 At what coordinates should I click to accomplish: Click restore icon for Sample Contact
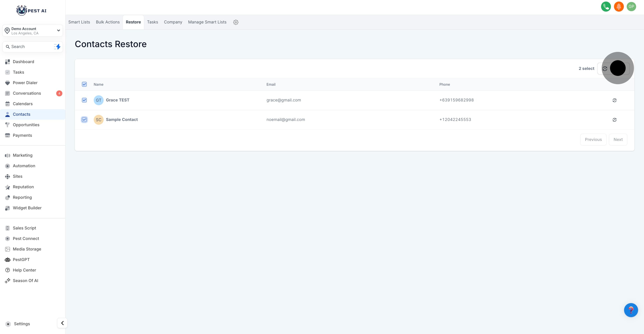[614, 120]
